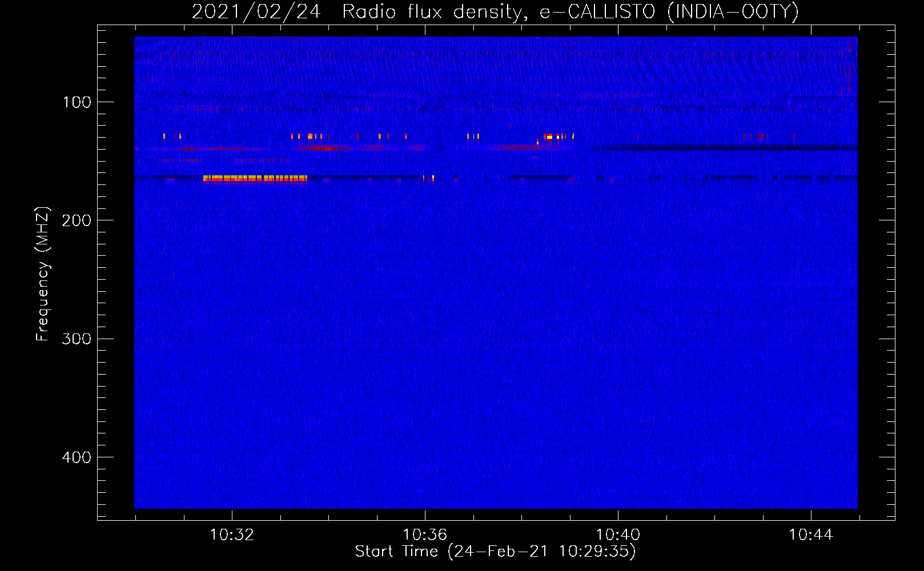Image resolution: width=924 pixels, height=571 pixels.
Task: Click the 200 frequency tick label
Action: [77, 220]
